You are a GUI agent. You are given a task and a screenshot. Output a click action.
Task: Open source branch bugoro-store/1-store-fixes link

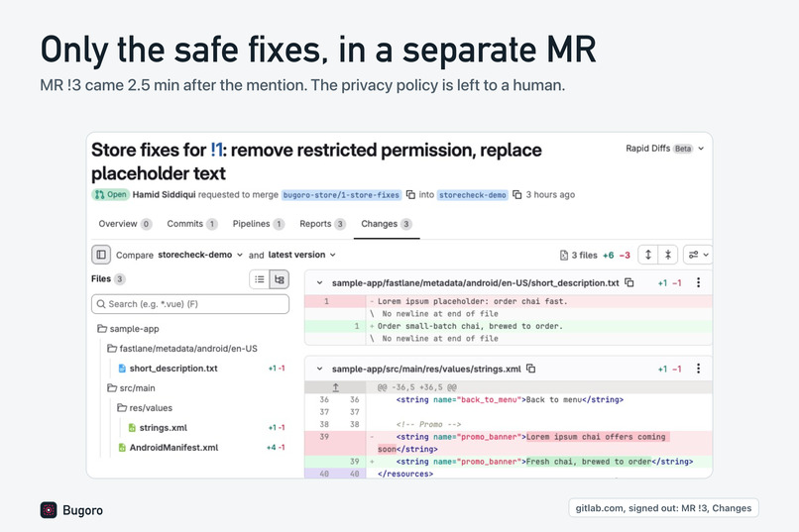click(x=341, y=195)
